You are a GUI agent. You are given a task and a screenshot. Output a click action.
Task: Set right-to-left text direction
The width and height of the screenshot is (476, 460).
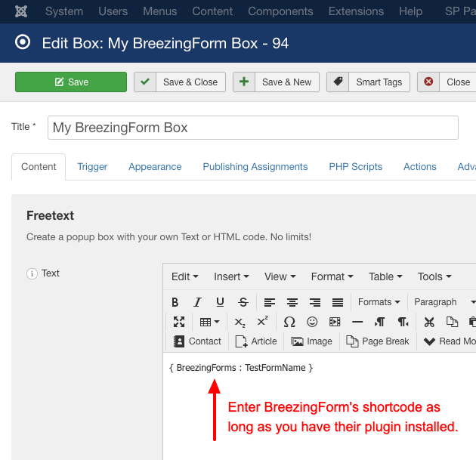pyautogui.click(x=403, y=322)
